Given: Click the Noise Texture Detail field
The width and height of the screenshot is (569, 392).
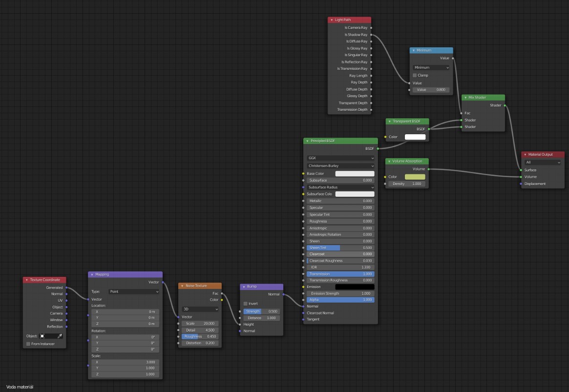Looking at the screenshot, I should pyautogui.click(x=200, y=330).
